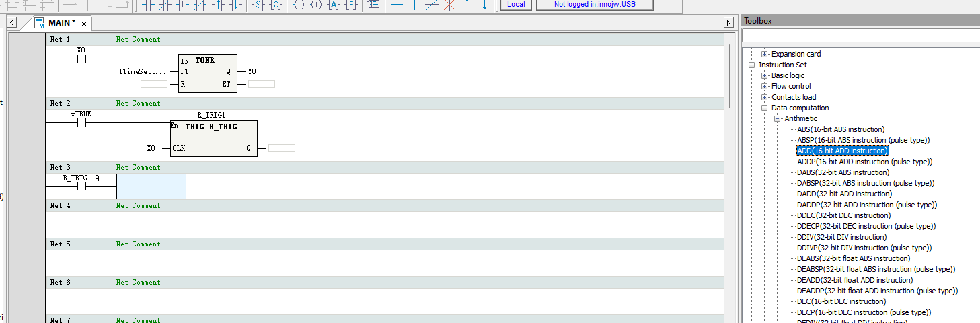Select ABSP(16-bit ABS instruction (pulse type))
980x323 pixels.
point(864,140)
